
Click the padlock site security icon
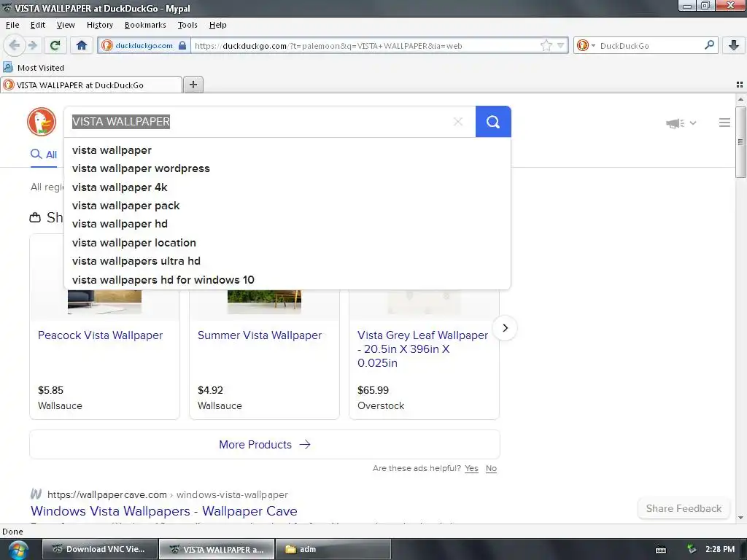pyautogui.click(x=182, y=46)
